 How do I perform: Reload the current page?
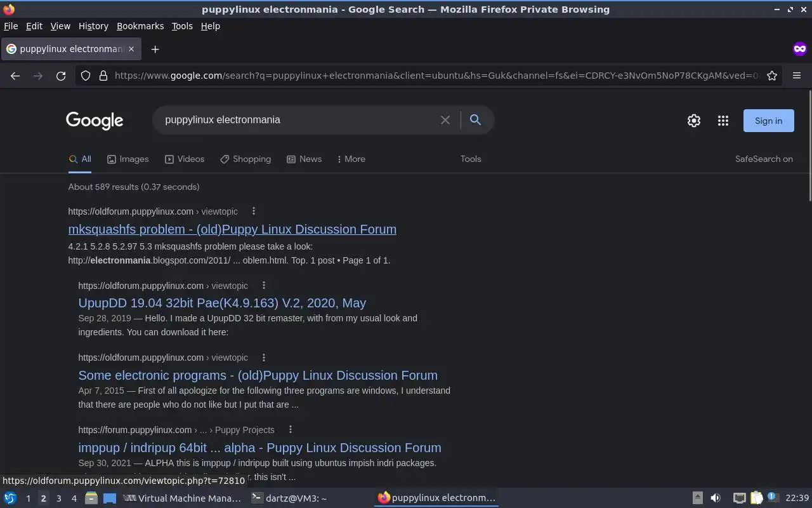[x=61, y=76]
